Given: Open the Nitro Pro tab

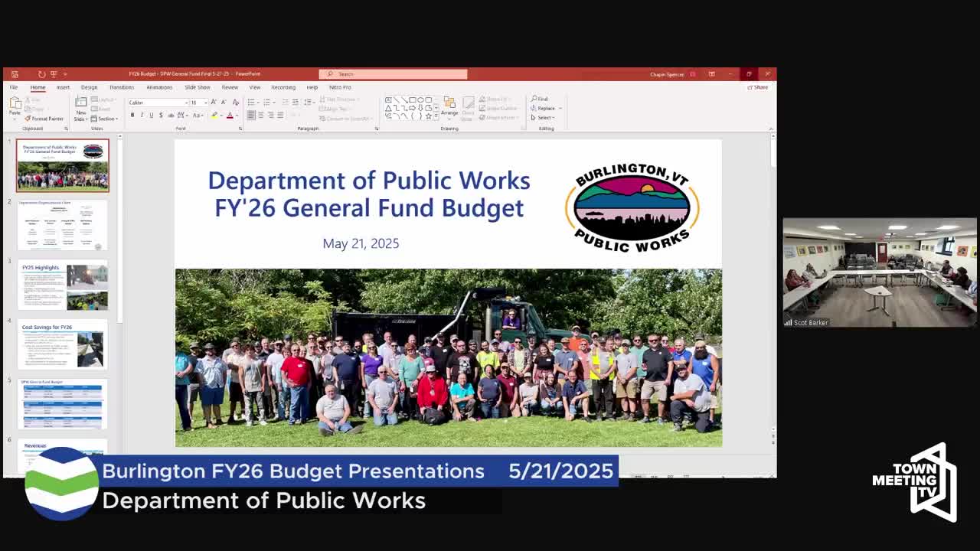Looking at the screenshot, I should [x=340, y=87].
